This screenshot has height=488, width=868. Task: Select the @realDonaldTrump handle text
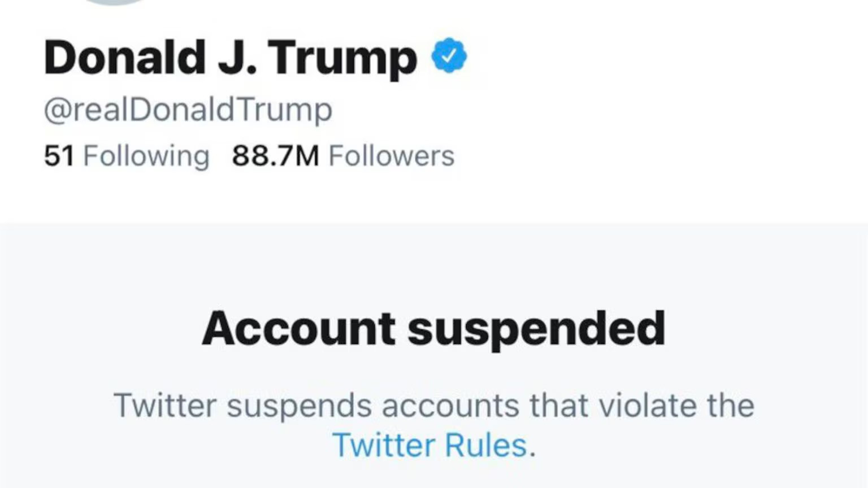[x=188, y=110]
